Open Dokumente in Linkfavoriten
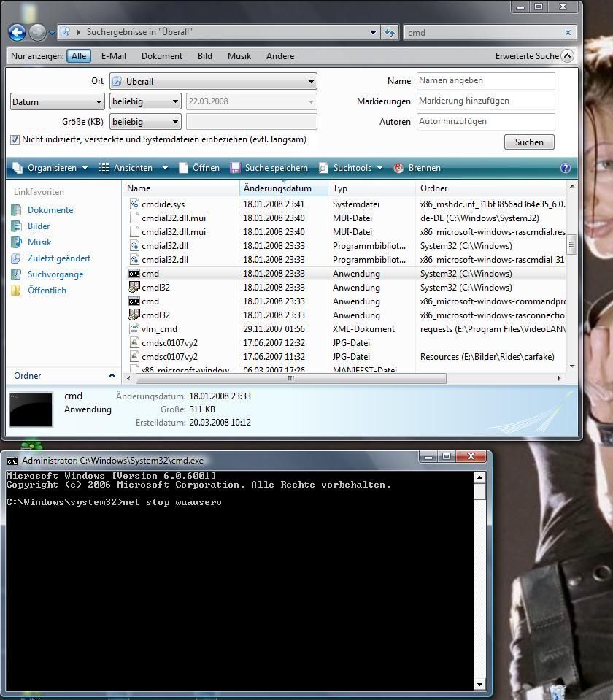 click(x=50, y=209)
